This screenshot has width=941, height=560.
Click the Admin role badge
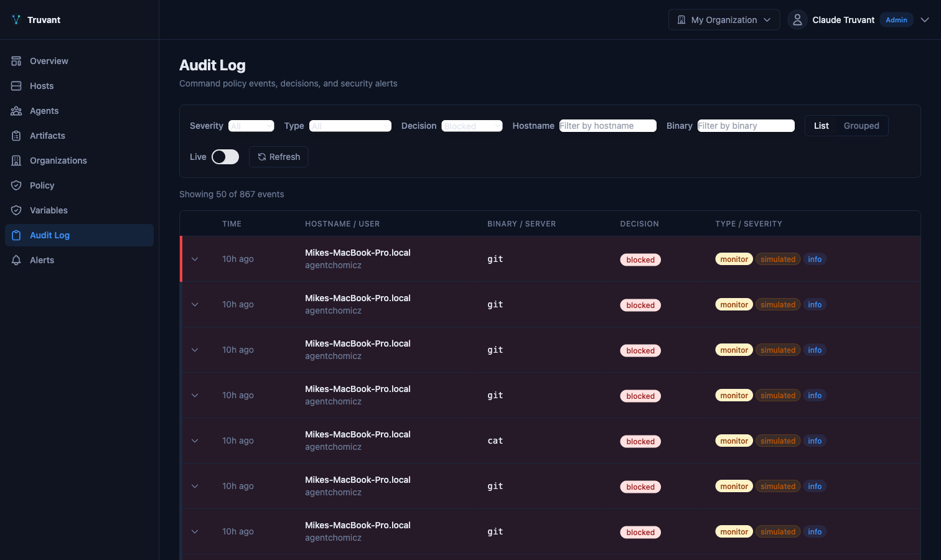[896, 19]
